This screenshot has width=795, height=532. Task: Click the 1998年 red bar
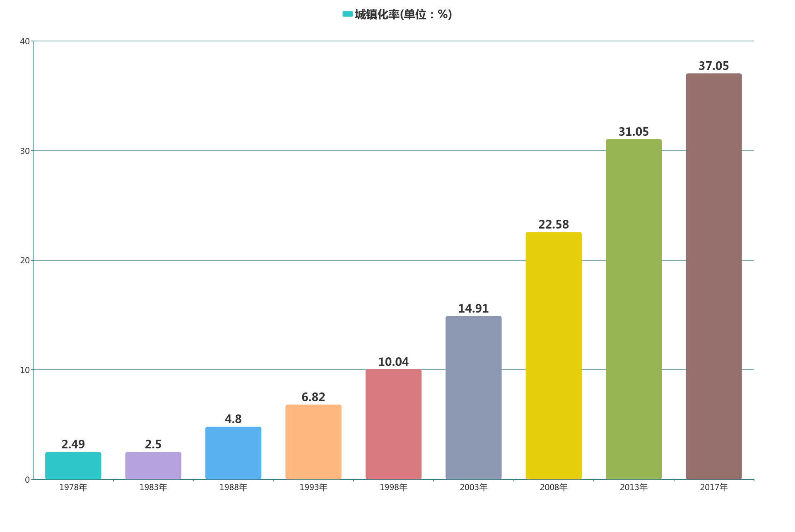pyautogui.click(x=393, y=424)
